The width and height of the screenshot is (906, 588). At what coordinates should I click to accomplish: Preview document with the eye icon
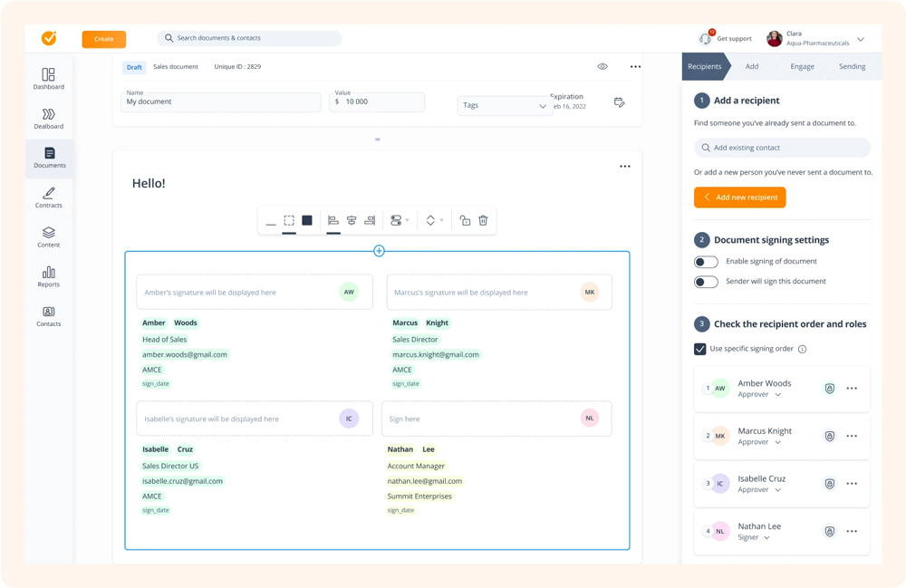point(602,67)
